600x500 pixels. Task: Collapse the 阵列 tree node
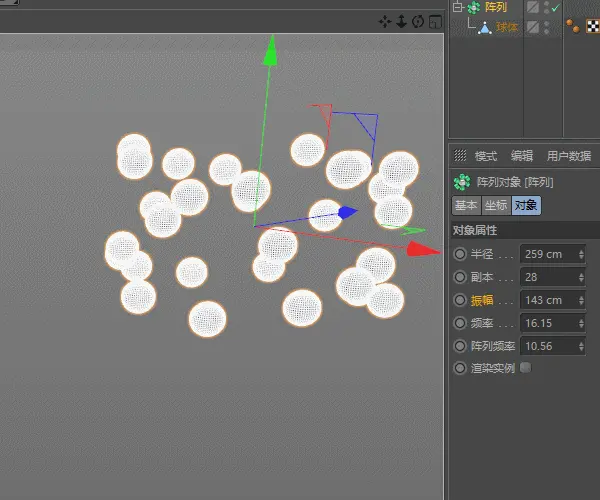[x=457, y=7]
